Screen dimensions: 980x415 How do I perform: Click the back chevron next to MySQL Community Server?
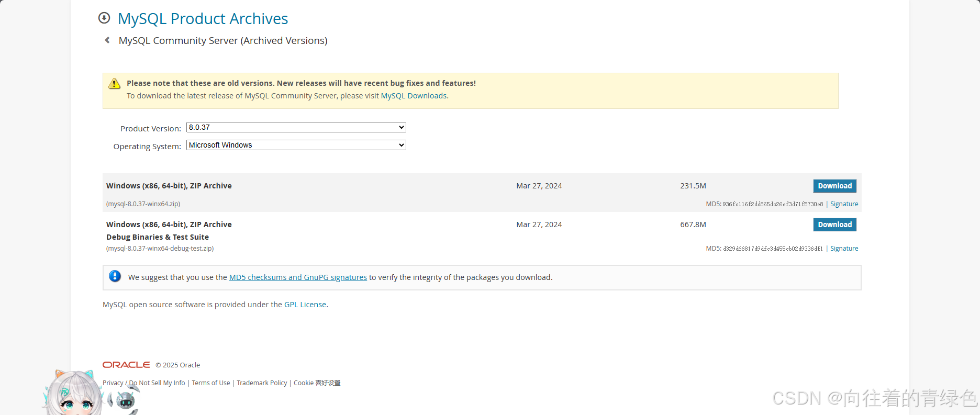click(107, 40)
